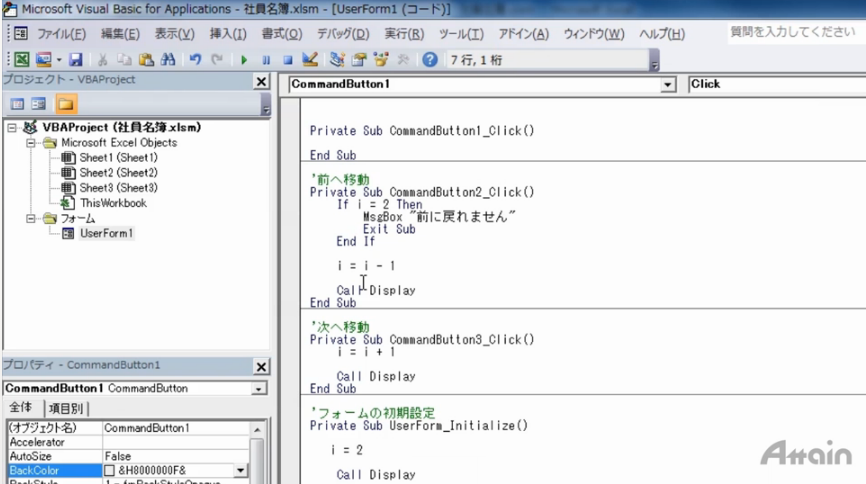
Task: Collapse VBAProject (社員名簿.xlsm) tree node
Action: [x=12, y=128]
